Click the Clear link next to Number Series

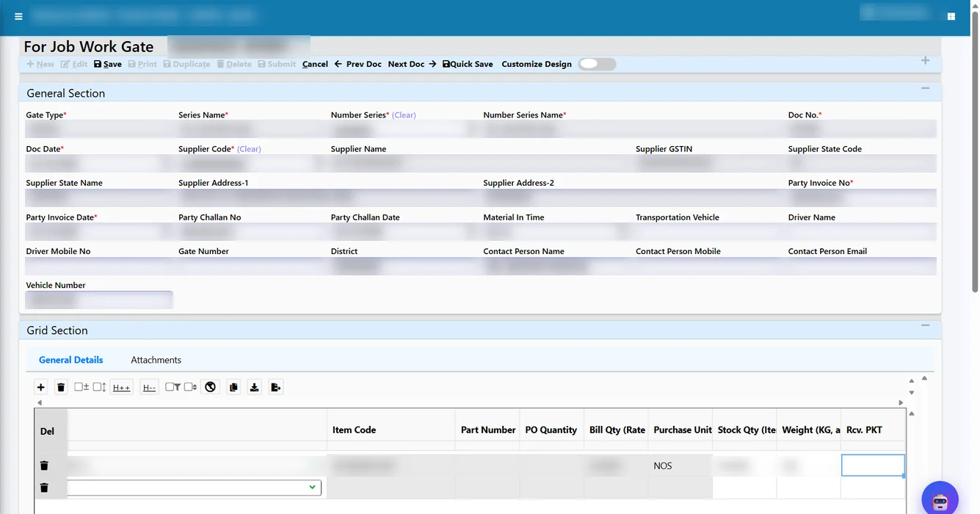coord(404,115)
